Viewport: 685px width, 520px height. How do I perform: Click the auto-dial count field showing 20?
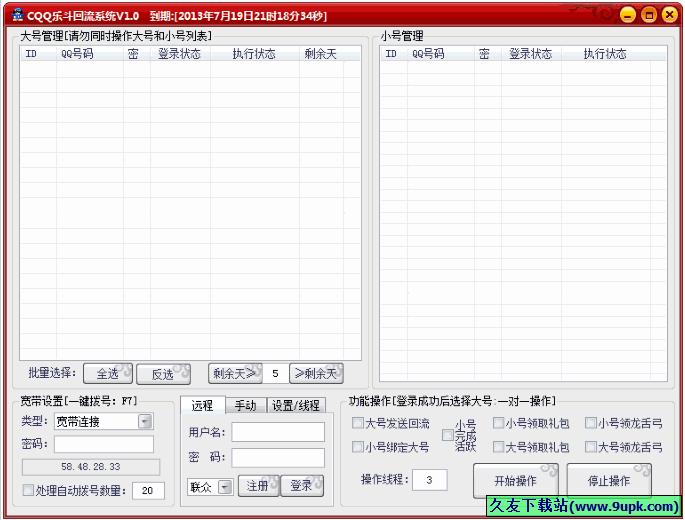click(148, 490)
